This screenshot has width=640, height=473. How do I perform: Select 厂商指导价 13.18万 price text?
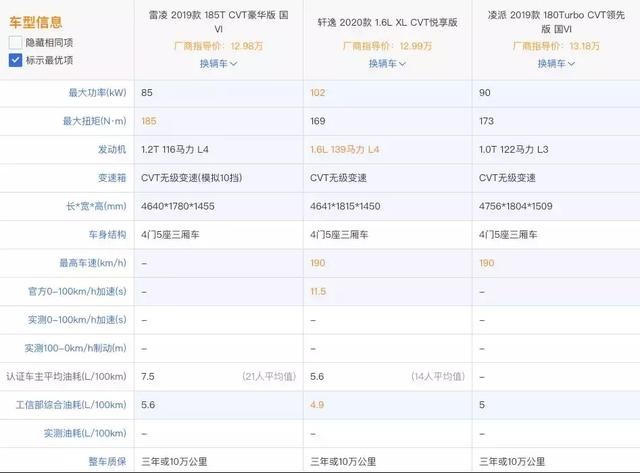pos(556,46)
